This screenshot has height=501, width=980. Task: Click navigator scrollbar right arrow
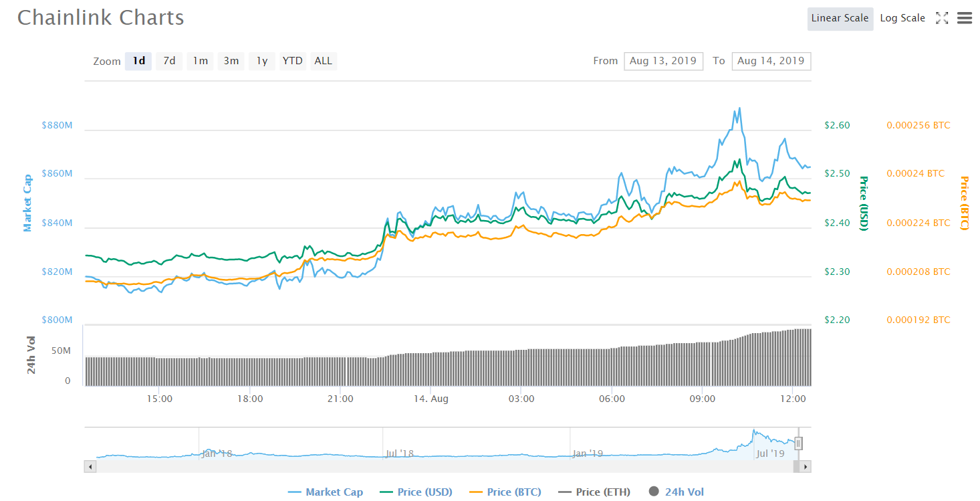coord(806,466)
